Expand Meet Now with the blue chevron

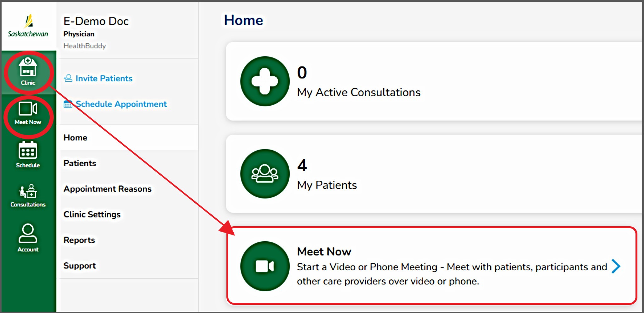(616, 266)
